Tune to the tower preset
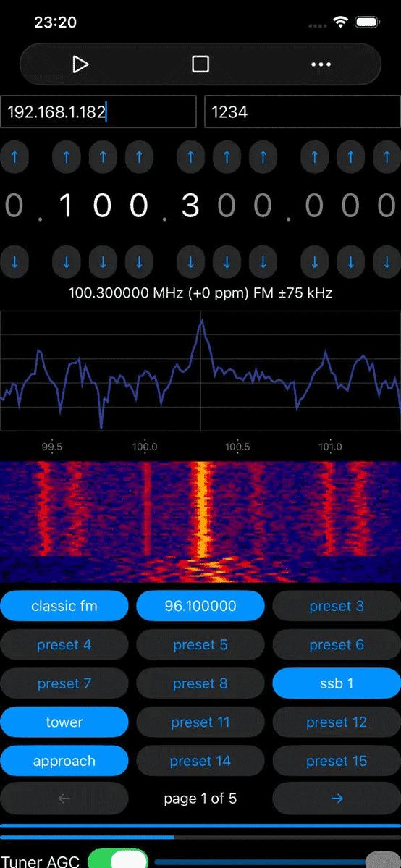This screenshot has width=401, height=868. tap(64, 722)
